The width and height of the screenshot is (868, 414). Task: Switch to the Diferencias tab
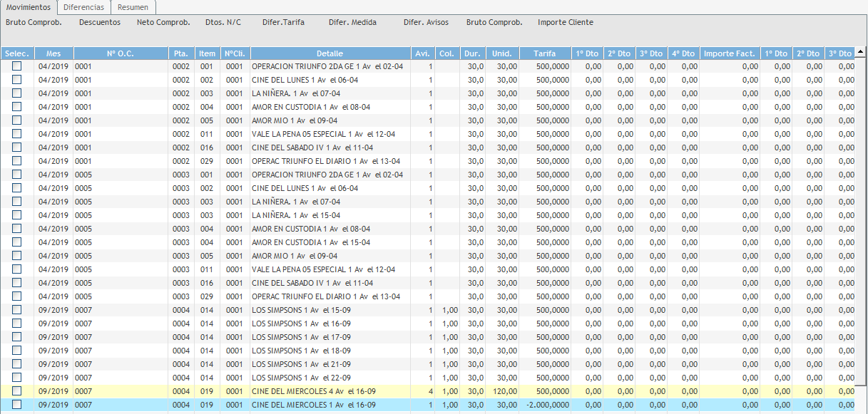83,7
